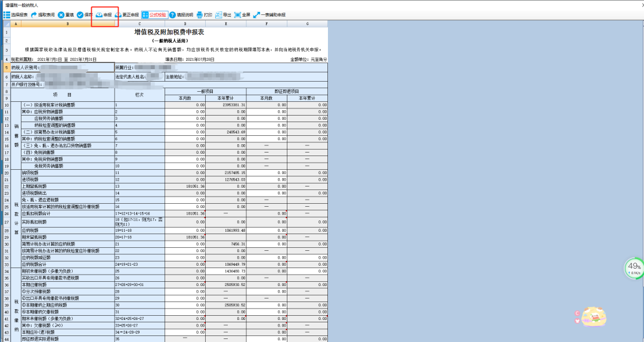Click the floating 49% network speed widget
This screenshot has height=342, width=644.
(634, 268)
